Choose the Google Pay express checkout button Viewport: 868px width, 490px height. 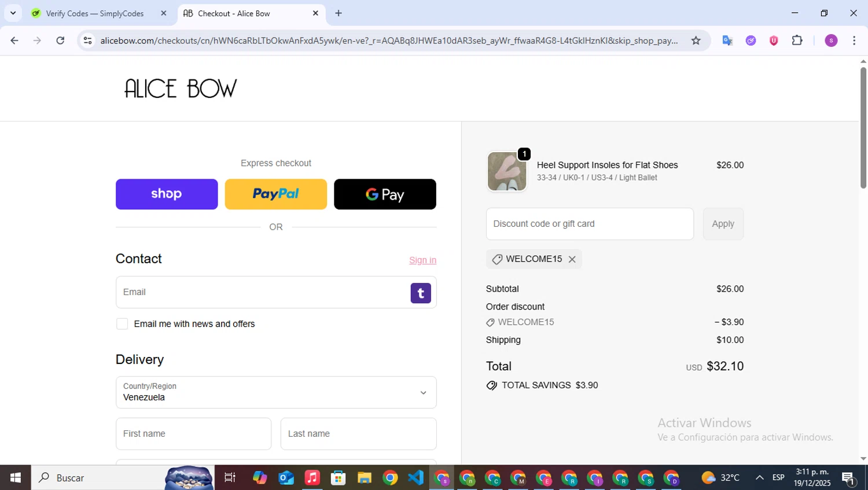(x=385, y=194)
